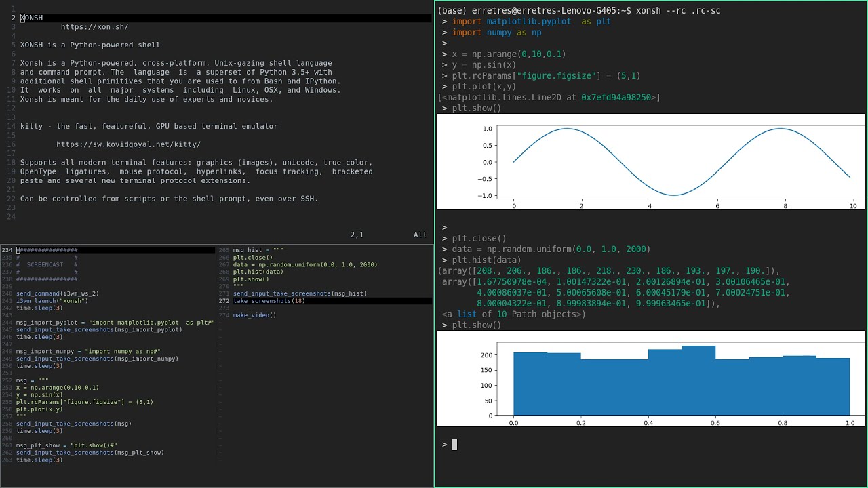This screenshot has width=868, height=488.
Task: Click the 'msg_import_numpy =' assignment line
Action: tap(88, 352)
